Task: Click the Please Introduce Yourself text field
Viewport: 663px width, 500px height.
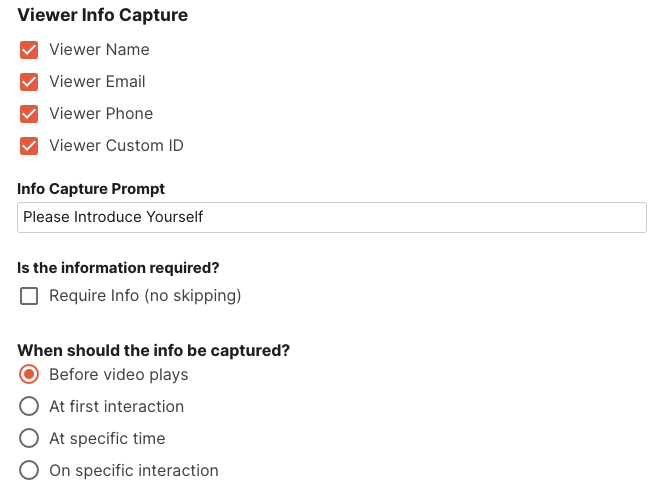Action: pyautogui.click(x=332, y=217)
